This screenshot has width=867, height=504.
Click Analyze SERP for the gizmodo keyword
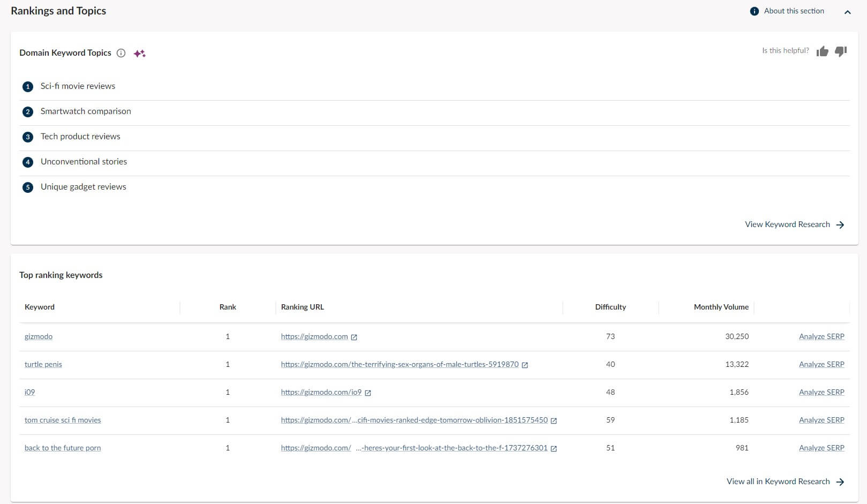[821, 336]
